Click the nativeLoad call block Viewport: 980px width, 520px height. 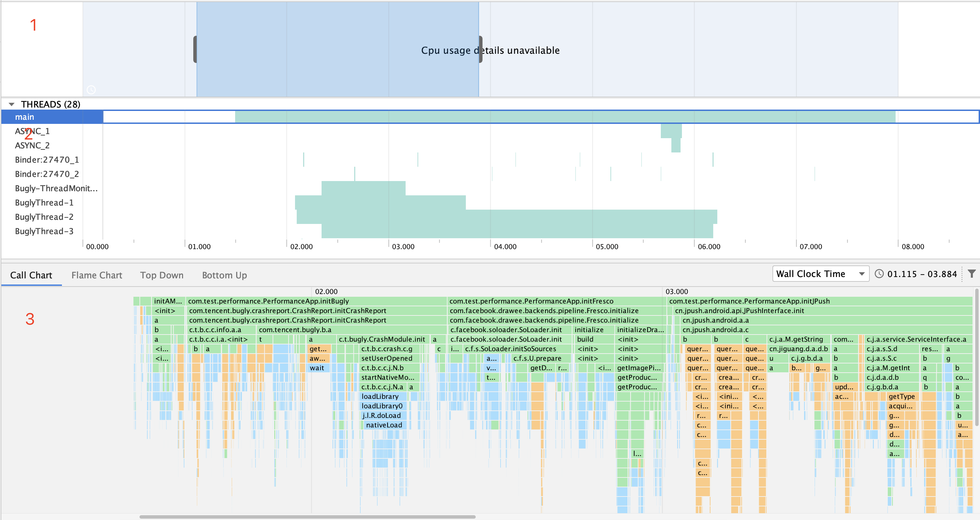tap(384, 425)
